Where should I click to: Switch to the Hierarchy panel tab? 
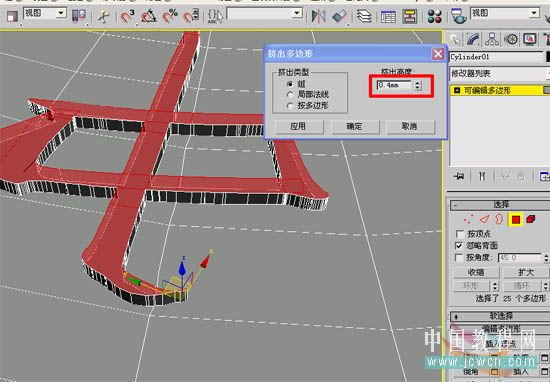[492, 39]
